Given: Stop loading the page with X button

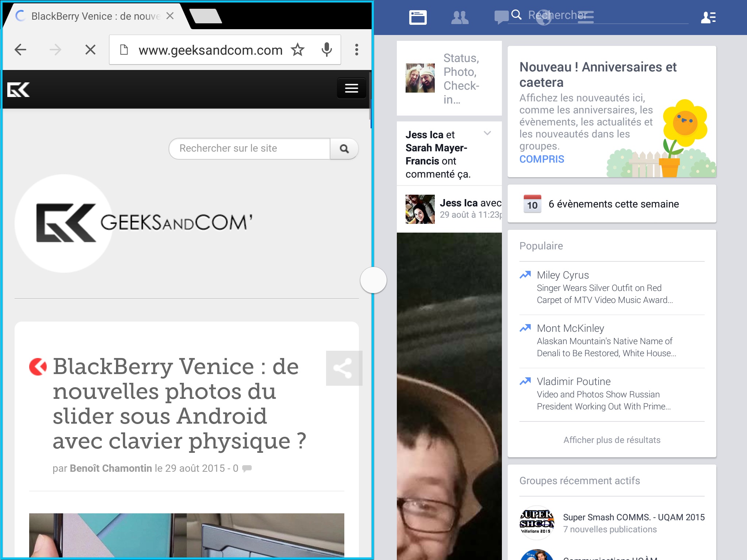Looking at the screenshot, I should pyautogui.click(x=90, y=50).
